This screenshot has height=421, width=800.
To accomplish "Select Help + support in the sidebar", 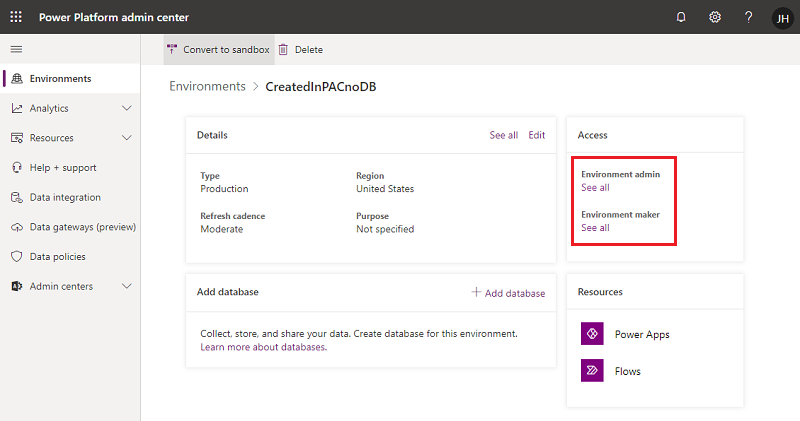I will click(x=70, y=167).
